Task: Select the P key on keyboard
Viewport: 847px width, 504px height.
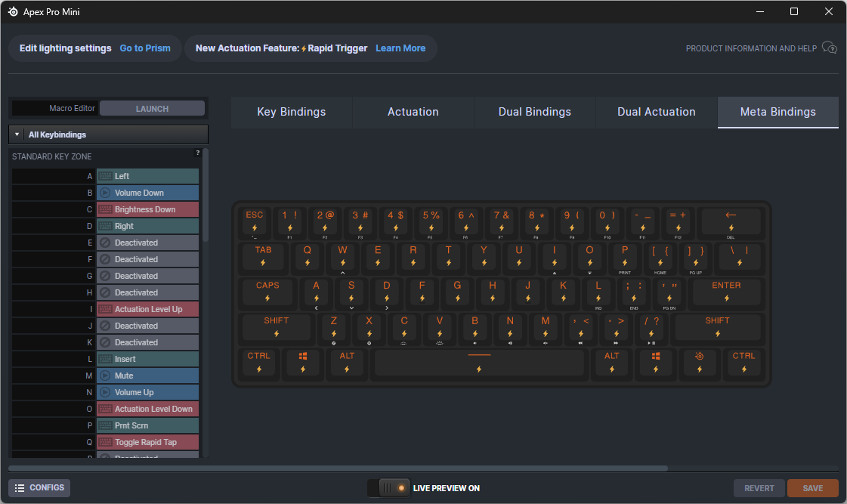Action: tap(625, 256)
